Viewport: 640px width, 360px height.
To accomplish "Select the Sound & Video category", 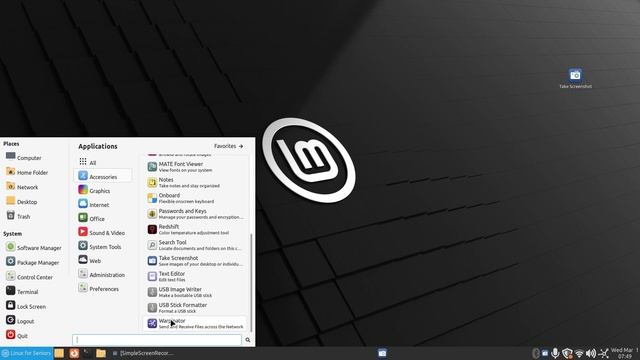I will [103, 233].
